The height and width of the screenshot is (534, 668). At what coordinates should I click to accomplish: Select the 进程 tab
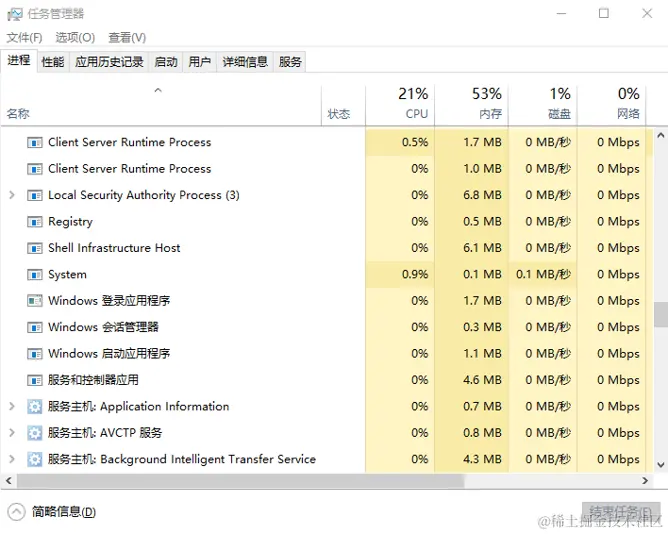(19, 61)
